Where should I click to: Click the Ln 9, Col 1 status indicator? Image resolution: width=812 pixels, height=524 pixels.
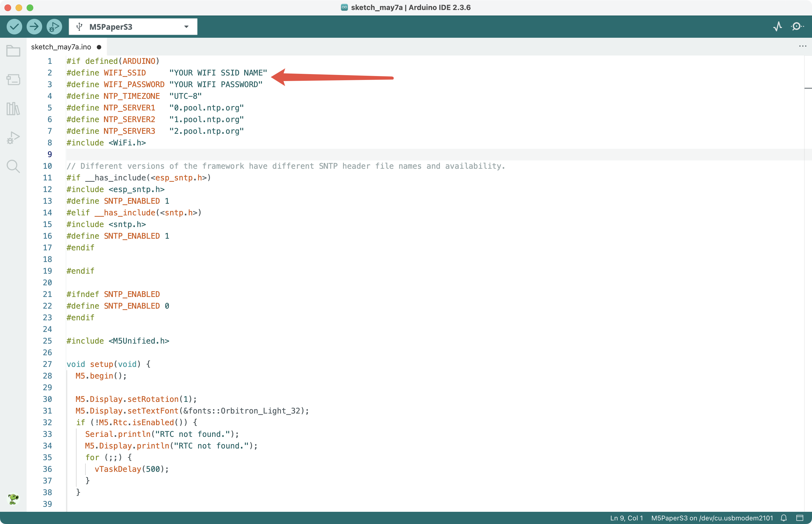tap(626, 518)
